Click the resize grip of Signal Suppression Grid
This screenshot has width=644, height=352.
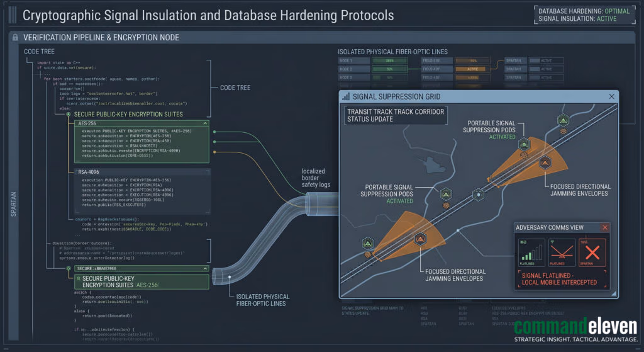614,293
